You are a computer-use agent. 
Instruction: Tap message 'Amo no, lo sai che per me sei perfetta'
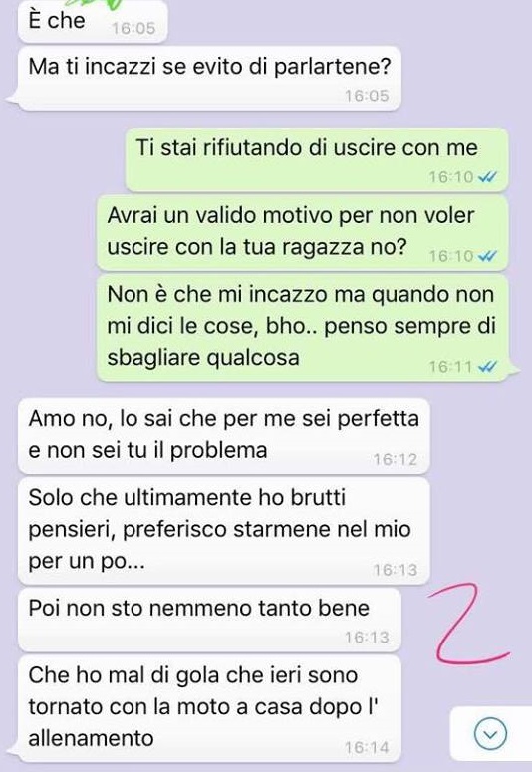(223, 436)
